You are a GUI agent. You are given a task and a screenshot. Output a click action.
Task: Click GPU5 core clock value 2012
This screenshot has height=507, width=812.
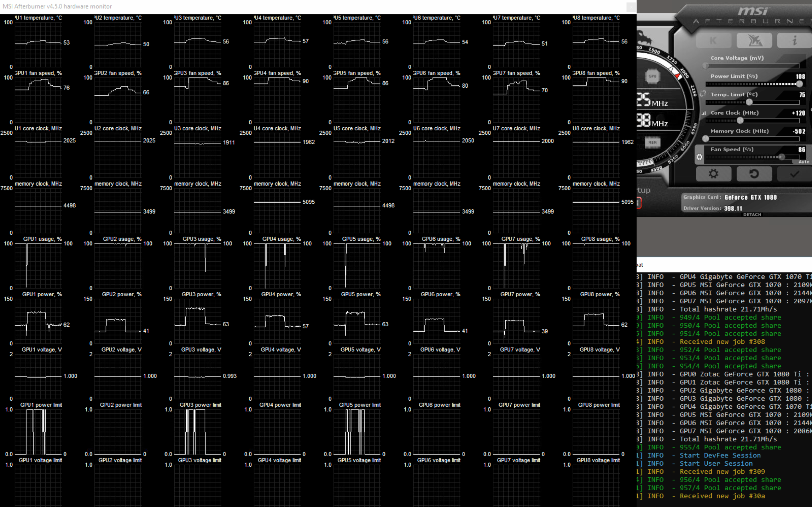coord(388,141)
